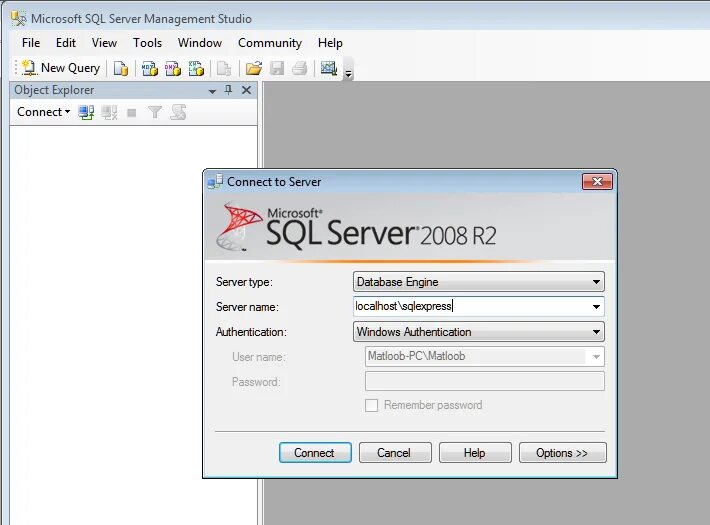Screen dimensions: 710x525
Task: Close the Object Explorer panel
Action: tap(246, 90)
